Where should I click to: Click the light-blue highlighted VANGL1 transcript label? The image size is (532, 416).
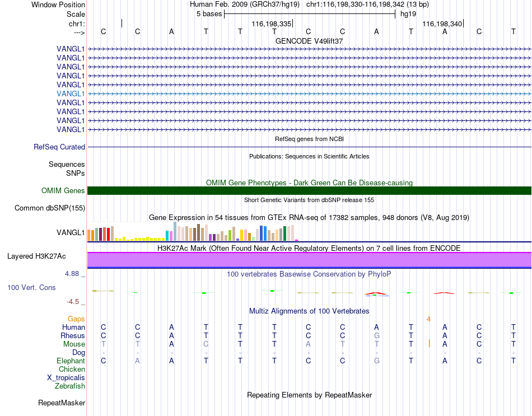[70, 94]
